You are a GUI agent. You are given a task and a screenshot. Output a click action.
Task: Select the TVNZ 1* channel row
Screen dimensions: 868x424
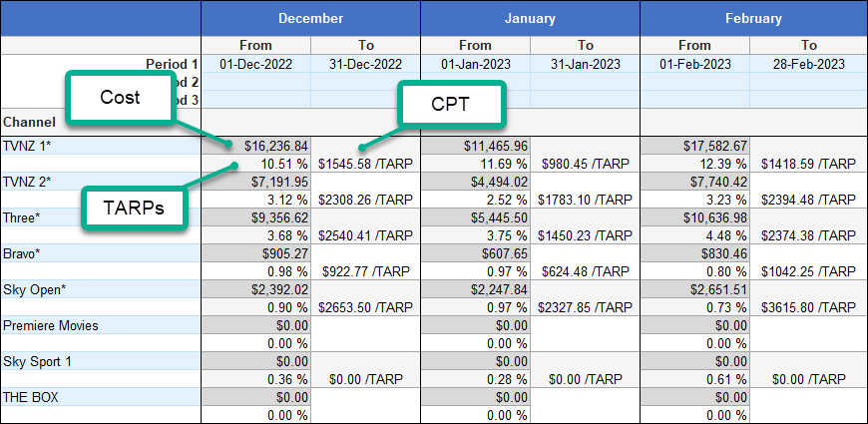pyautogui.click(x=100, y=146)
